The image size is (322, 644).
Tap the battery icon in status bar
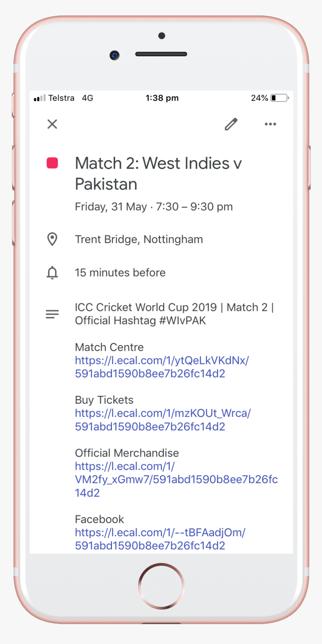pyautogui.click(x=280, y=98)
